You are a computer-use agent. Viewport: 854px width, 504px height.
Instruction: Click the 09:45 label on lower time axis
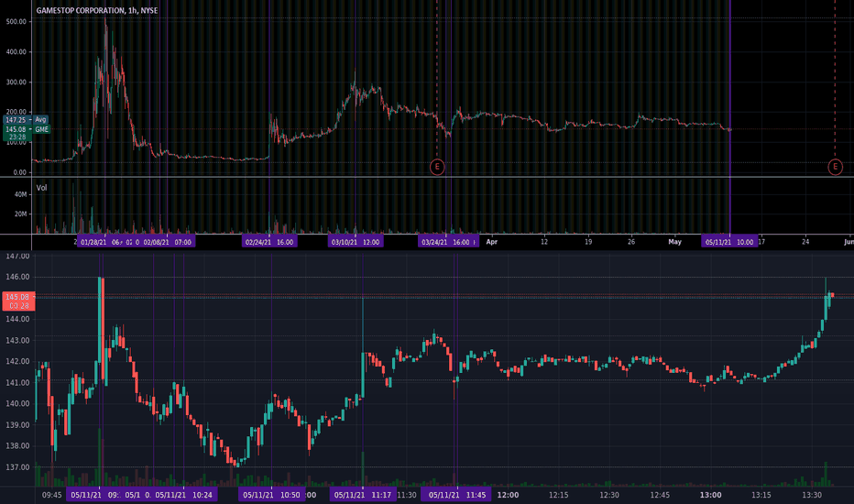(51, 495)
